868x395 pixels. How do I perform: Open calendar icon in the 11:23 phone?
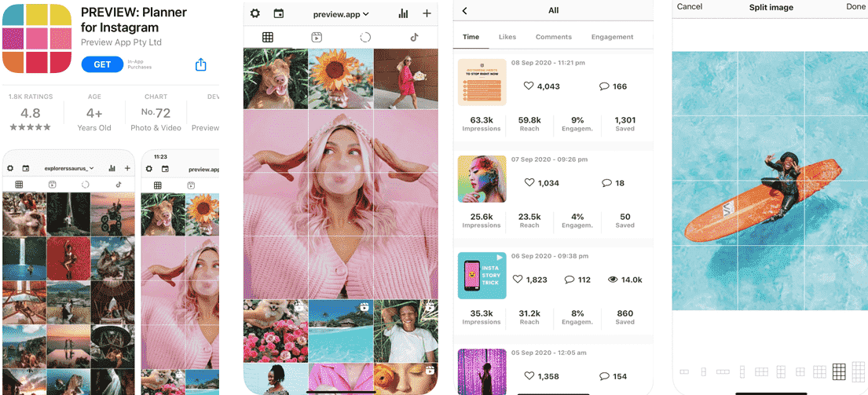coord(164,170)
